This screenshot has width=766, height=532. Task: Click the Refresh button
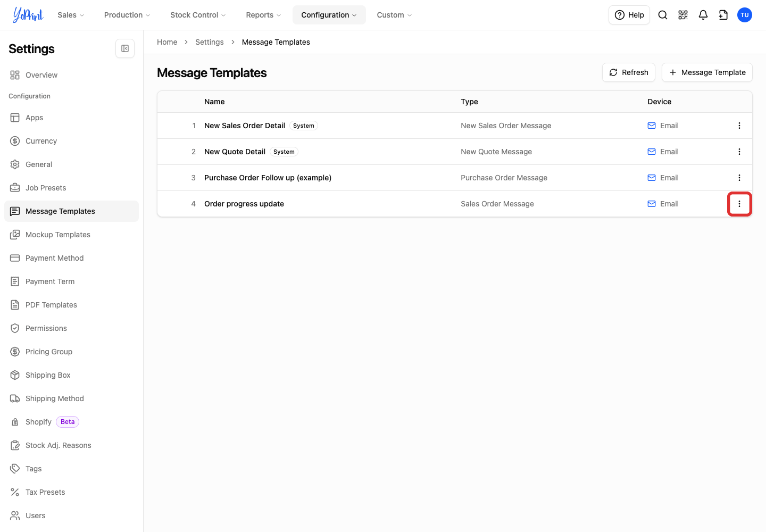(x=629, y=72)
